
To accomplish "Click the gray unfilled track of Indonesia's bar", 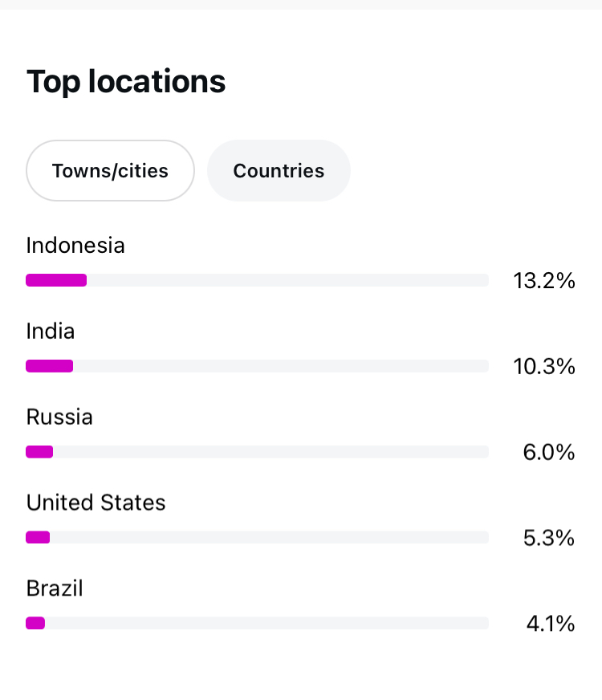I will pyautogui.click(x=287, y=280).
